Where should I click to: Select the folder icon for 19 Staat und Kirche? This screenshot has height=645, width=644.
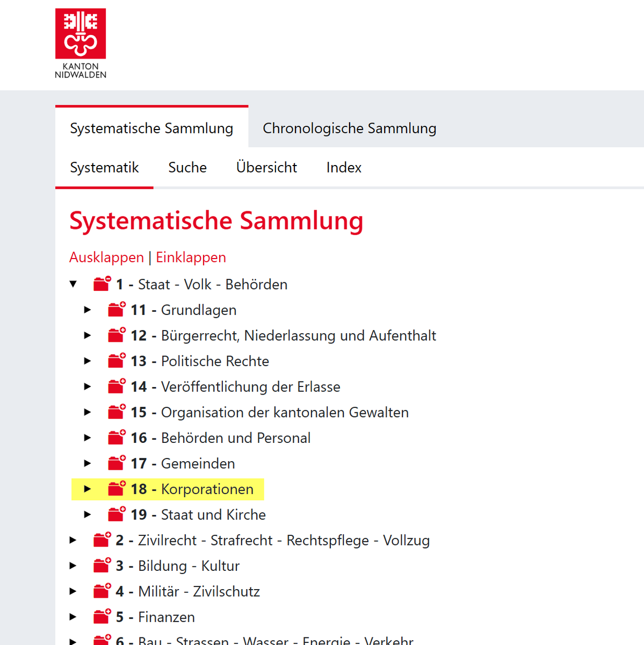(116, 514)
